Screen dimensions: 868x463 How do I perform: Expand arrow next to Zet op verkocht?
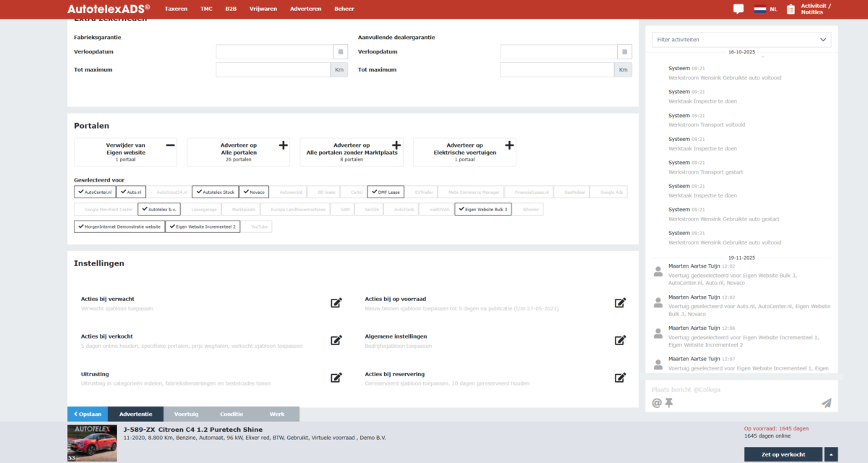(832, 454)
